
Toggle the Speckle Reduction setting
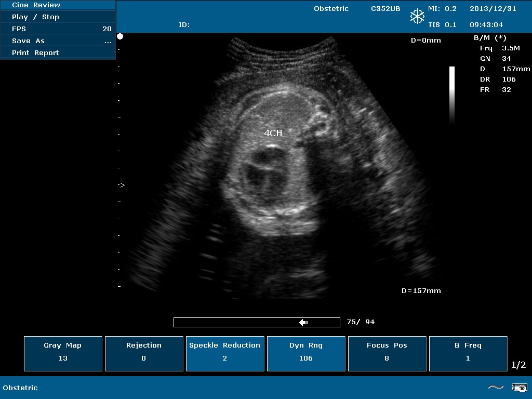[x=225, y=354]
